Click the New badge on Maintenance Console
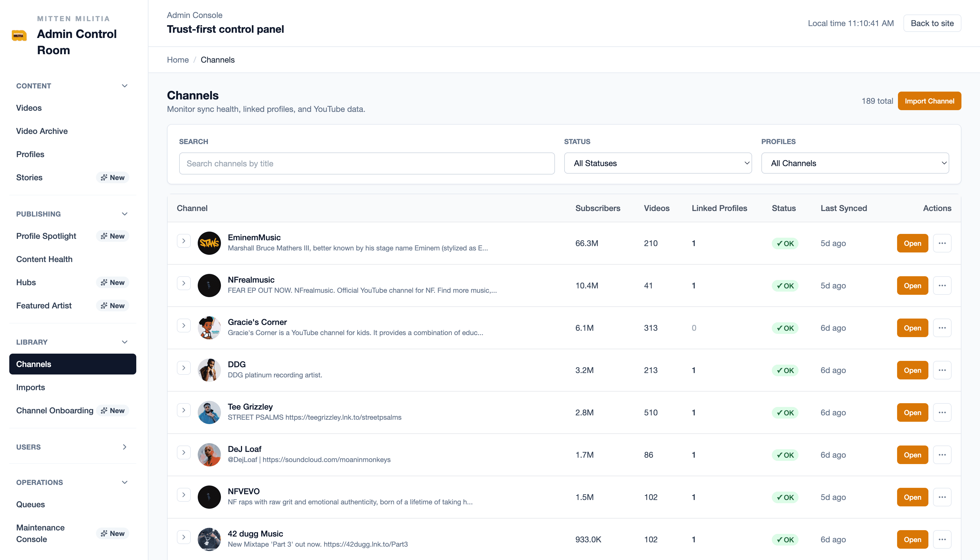 click(x=112, y=533)
